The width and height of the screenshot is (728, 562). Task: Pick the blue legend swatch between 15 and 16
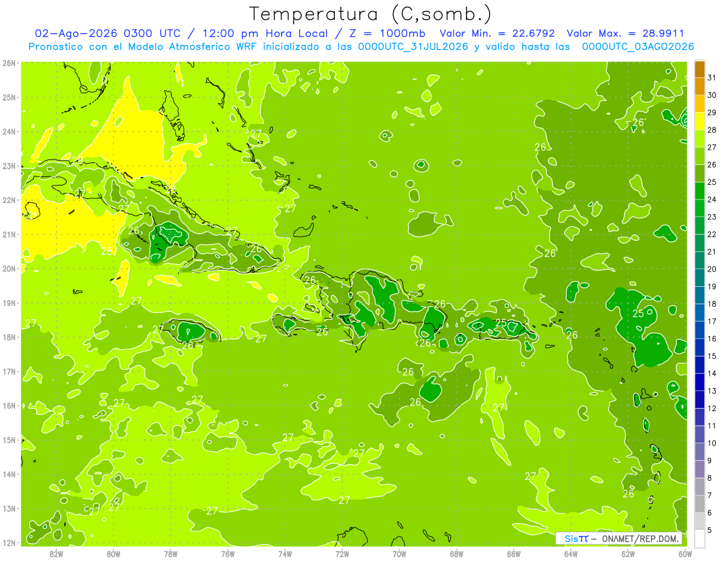coord(699,347)
